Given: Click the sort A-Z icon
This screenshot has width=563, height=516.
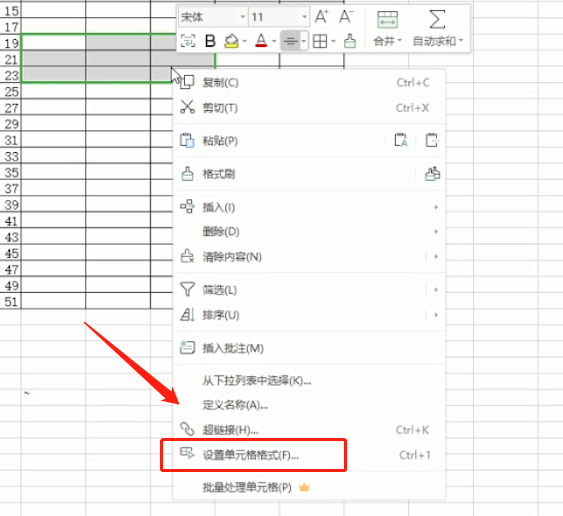Looking at the screenshot, I should pos(187,315).
